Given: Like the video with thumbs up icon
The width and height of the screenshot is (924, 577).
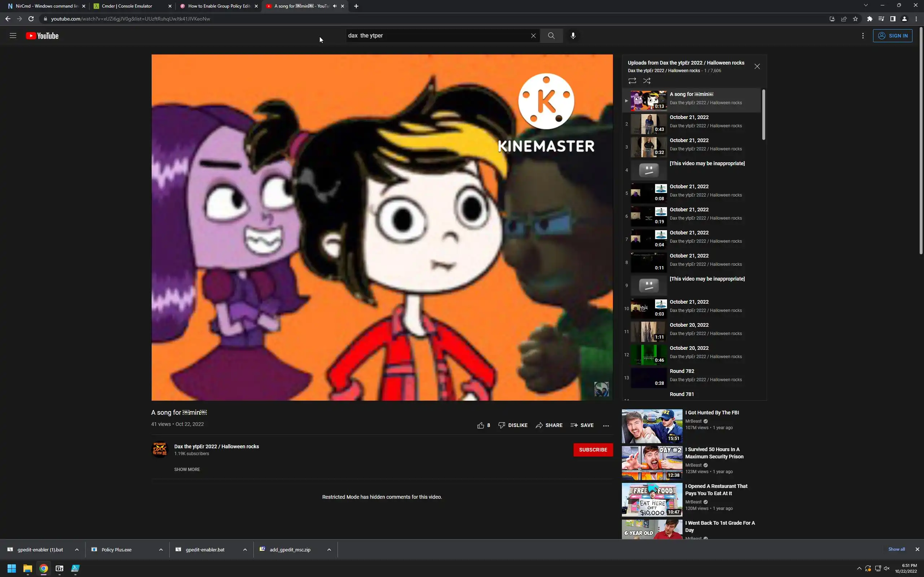Looking at the screenshot, I should click(481, 425).
